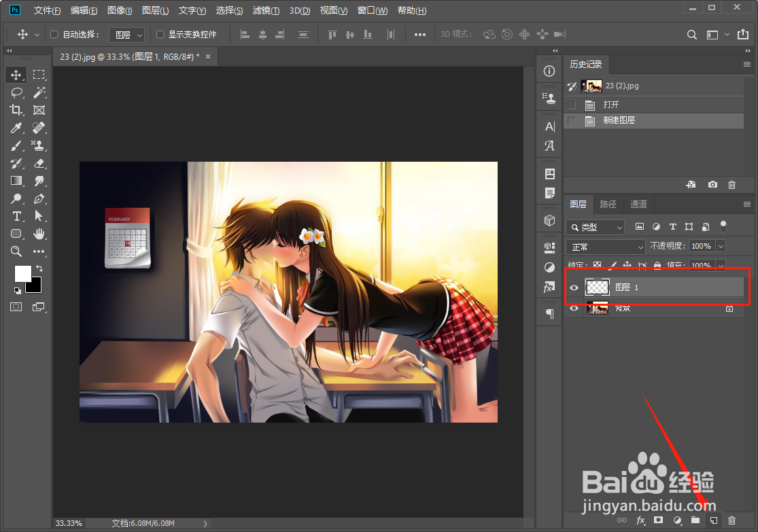Enable the 自动选择 checkbox
Viewport: 758px width, 532px height.
point(54,34)
